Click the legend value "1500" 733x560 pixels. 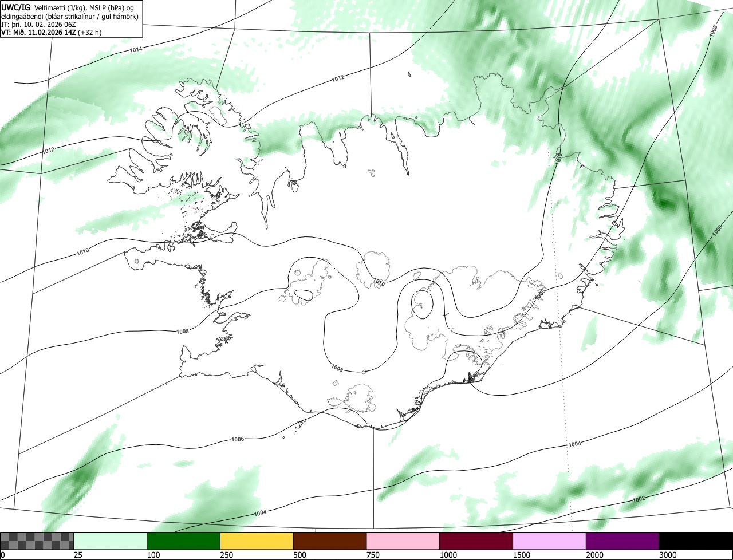pyautogui.click(x=522, y=555)
